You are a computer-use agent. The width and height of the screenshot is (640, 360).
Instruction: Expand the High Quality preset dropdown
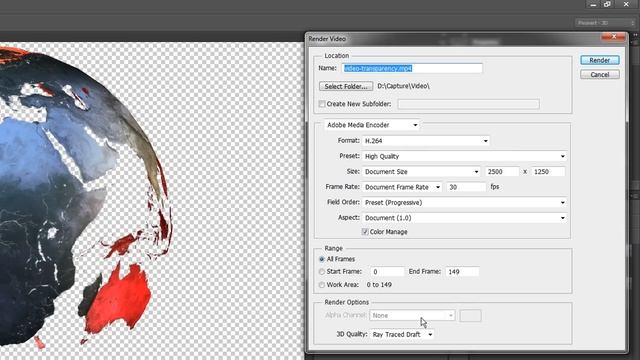pos(464,156)
